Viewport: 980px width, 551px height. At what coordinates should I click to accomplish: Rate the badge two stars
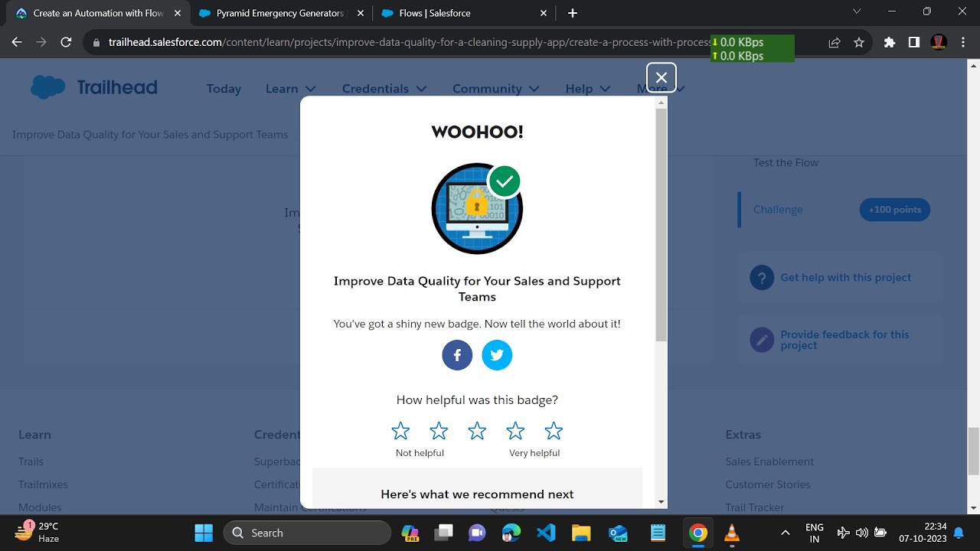click(439, 431)
